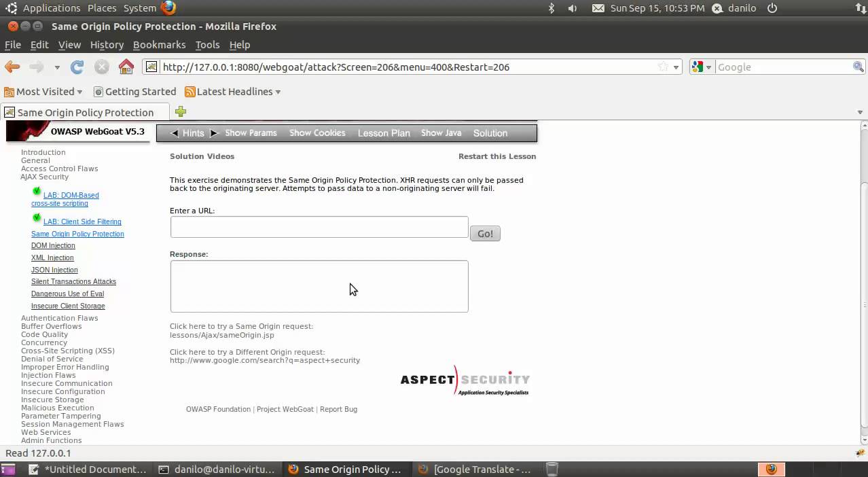
Task: Open a new tab with the plus icon
Action: [x=181, y=111]
